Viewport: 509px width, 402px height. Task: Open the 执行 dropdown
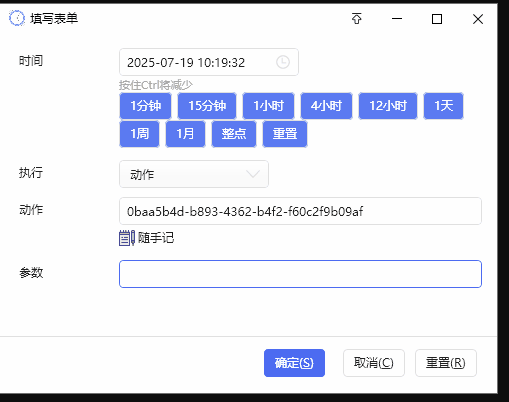coord(194,174)
